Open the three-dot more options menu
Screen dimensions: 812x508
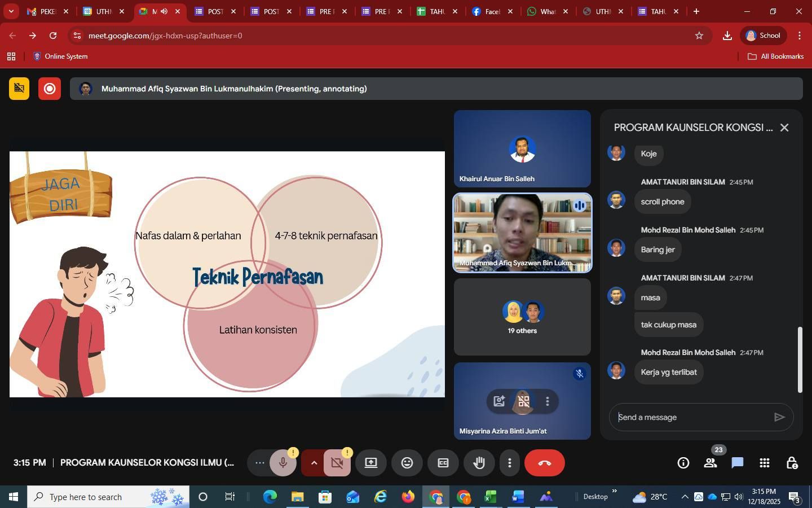coord(509,463)
